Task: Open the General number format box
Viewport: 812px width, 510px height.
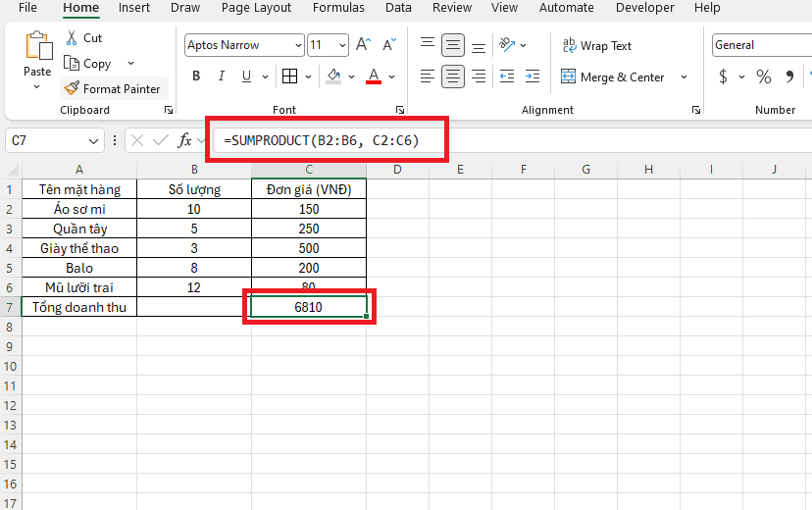Action: coord(761,45)
